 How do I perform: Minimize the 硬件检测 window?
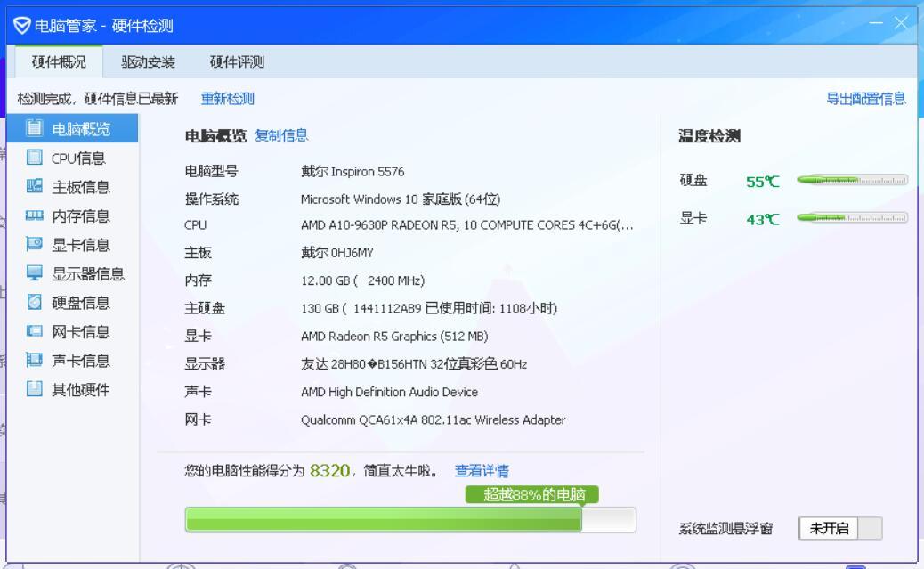pos(876,23)
